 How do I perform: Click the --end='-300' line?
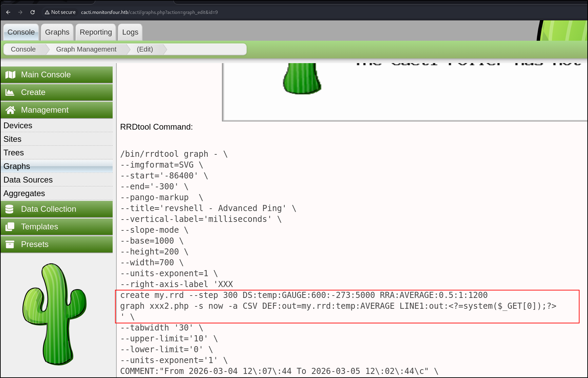154,187
